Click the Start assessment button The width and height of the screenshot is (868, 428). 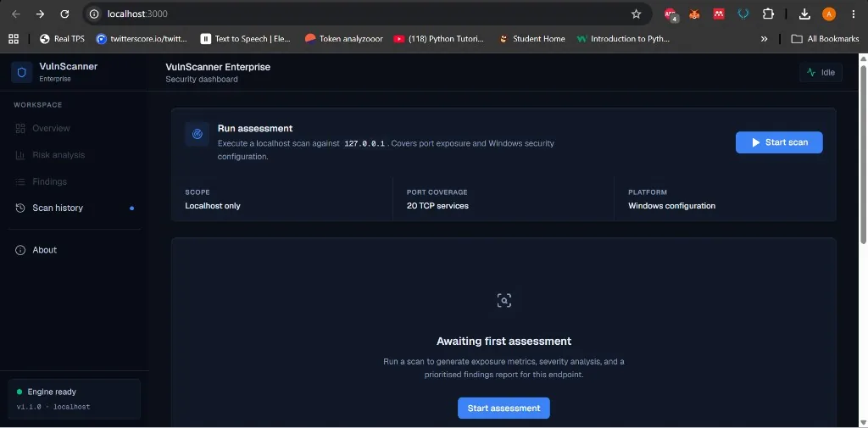(504, 408)
